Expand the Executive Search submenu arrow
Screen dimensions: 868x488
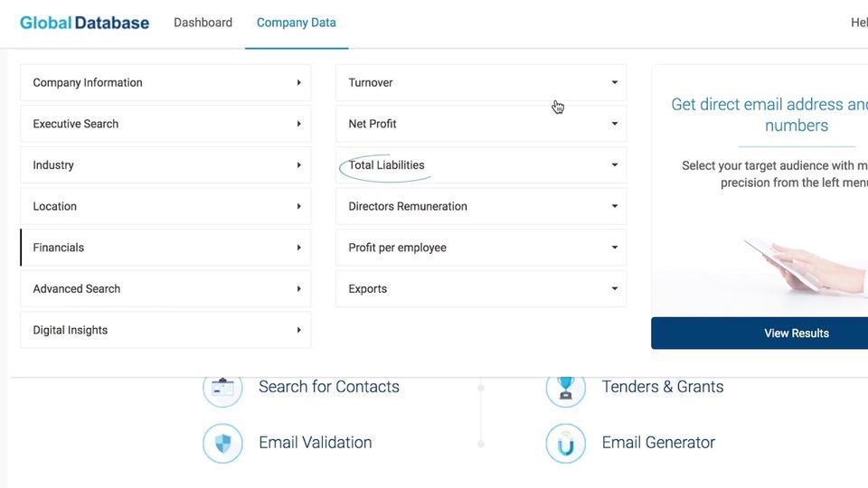[x=298, y=124]
